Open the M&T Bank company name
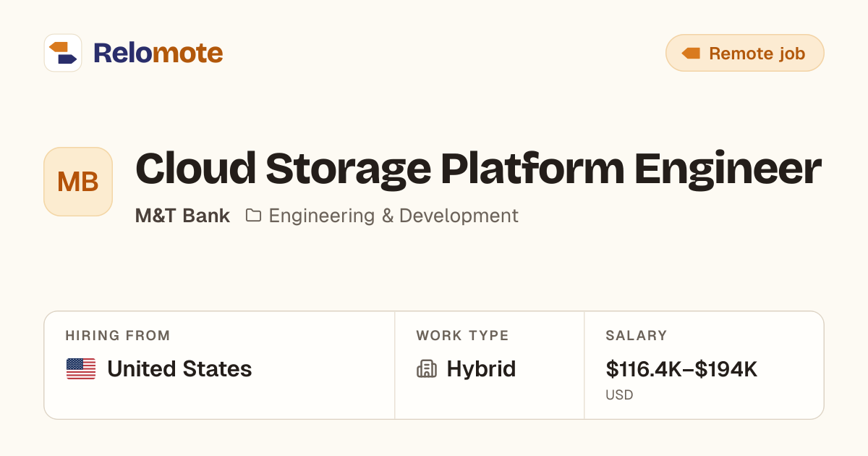The height and width of the screenshot is (456, 868). tap(182, 216)
